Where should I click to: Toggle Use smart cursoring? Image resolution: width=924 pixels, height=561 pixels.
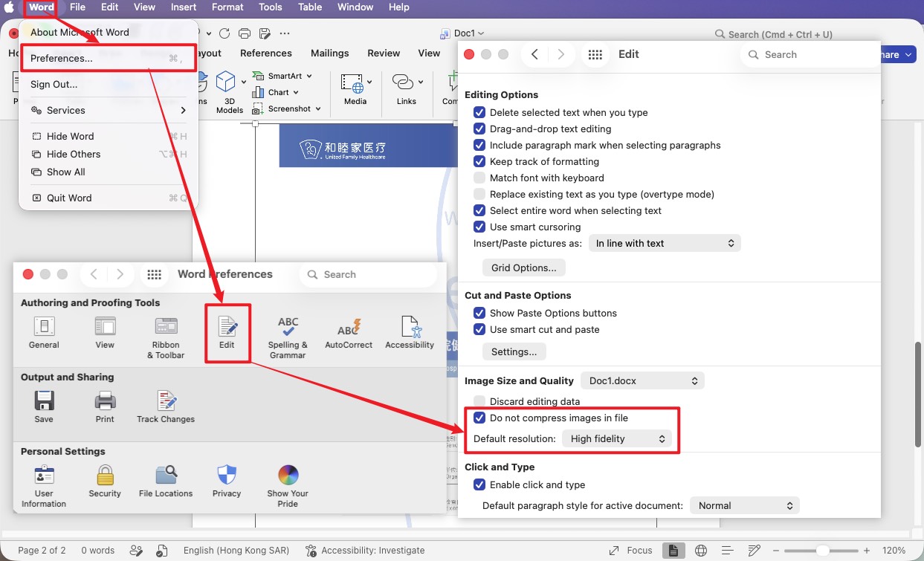pyautogui.click(x=479, y=227)
